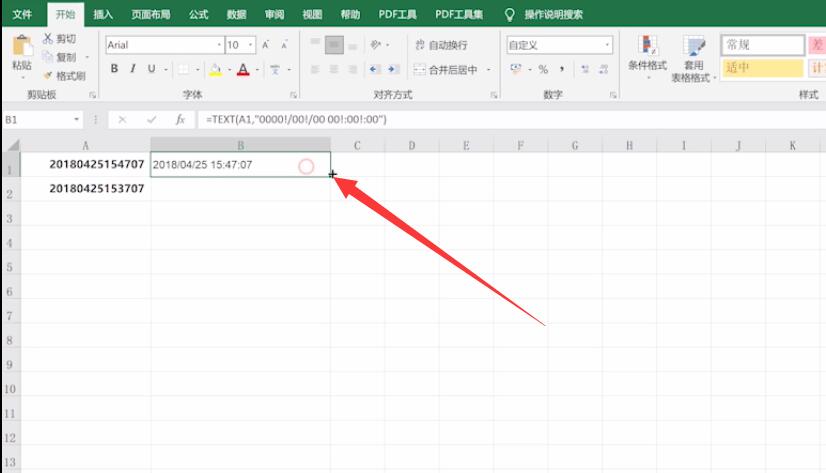The width and height of the screenshot is (826, 473).
Task: Toggle Italic formatting
Action: [x=133, y=68]
